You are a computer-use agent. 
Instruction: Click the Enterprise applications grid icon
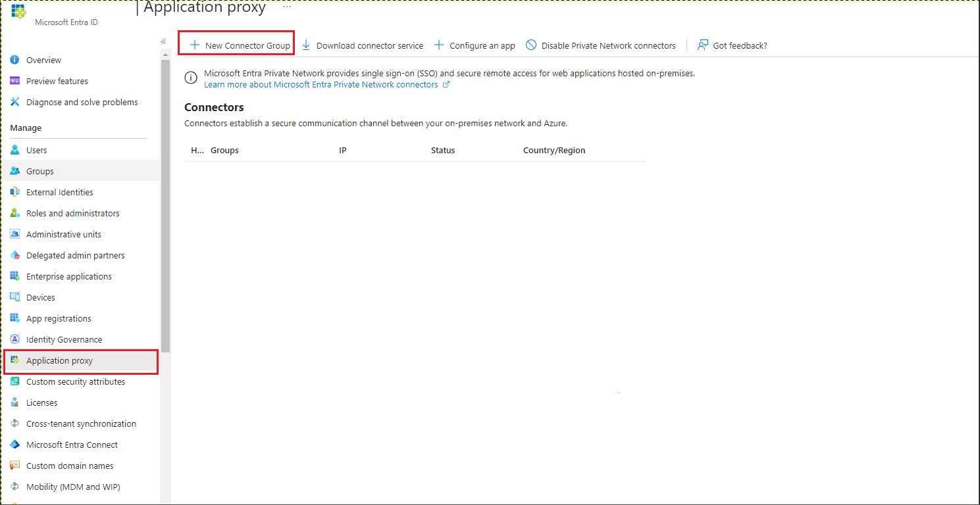coord(14,276)
